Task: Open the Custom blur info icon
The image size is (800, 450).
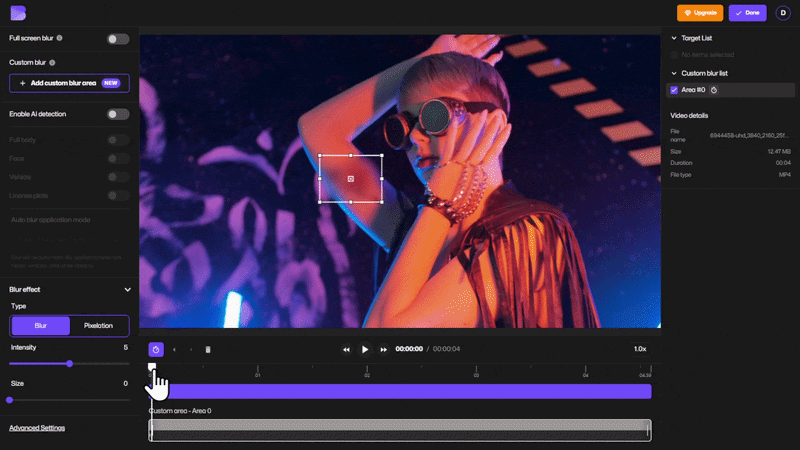Action: click(x=52, y=63)
